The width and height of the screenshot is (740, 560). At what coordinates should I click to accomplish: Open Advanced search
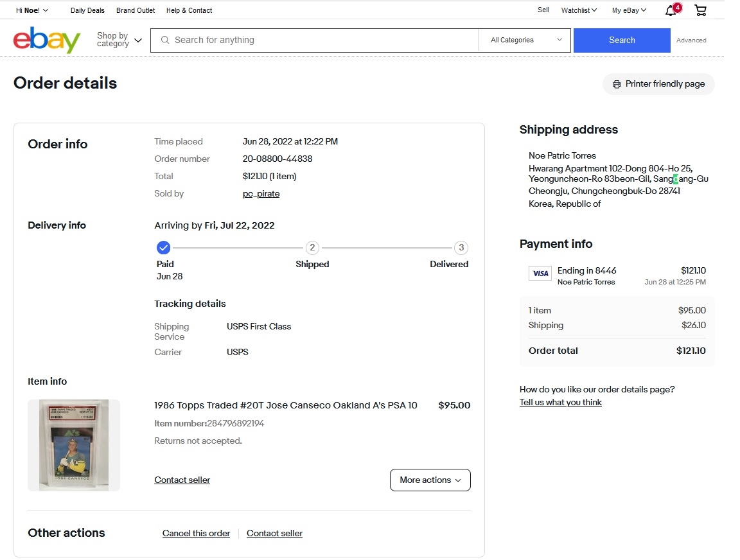[x=691, y=40]
